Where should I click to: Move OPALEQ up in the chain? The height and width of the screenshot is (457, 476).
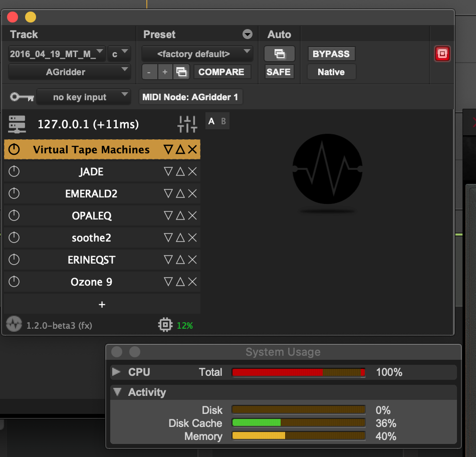(x=180, y=215)
